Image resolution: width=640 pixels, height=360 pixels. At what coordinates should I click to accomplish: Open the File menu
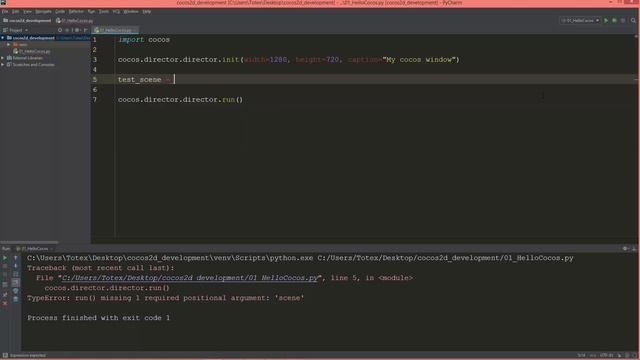tap(5, 11)
